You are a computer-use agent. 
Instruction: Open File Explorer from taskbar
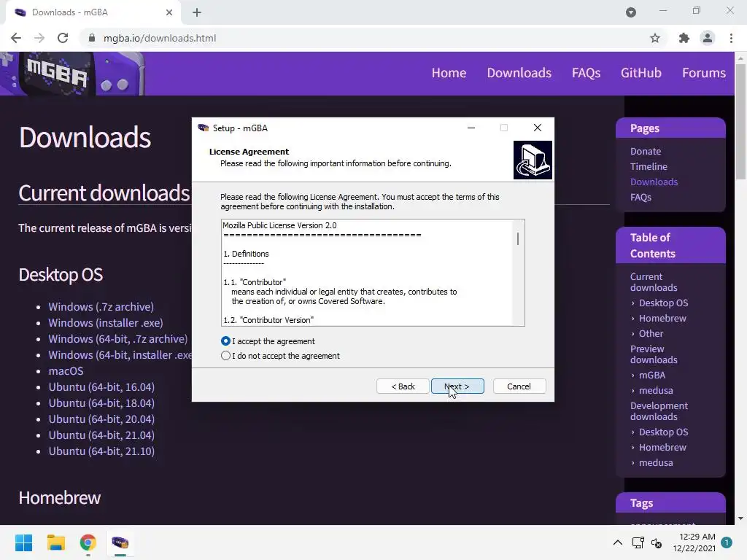(x=55, y=542)
